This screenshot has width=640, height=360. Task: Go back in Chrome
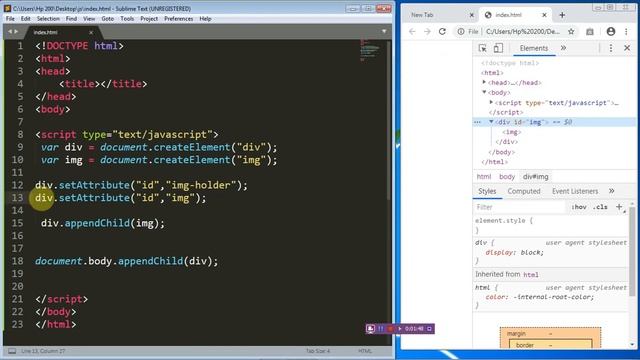(412, 31)
